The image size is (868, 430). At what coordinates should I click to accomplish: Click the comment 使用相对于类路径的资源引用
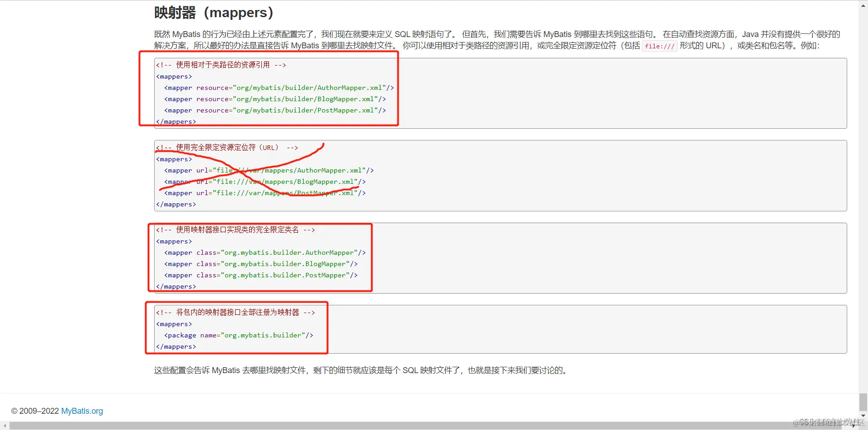pos(221,65)
